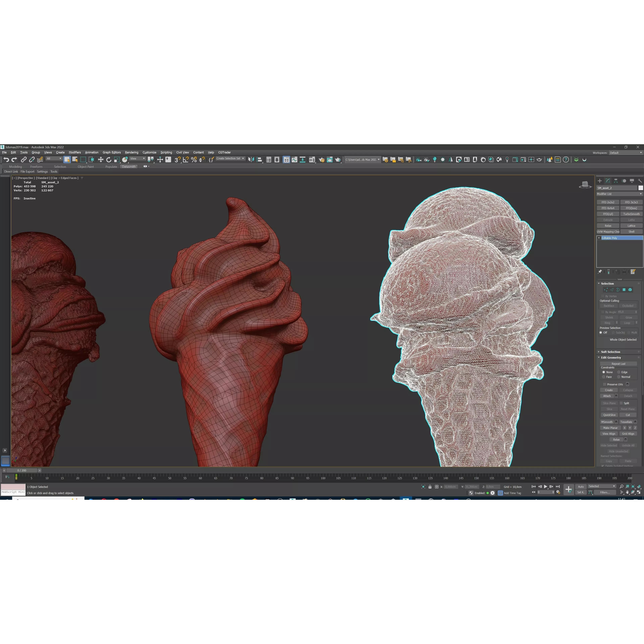
Task: Enable the Preserve UVs checkbox
Action: (x=605, y=384)
